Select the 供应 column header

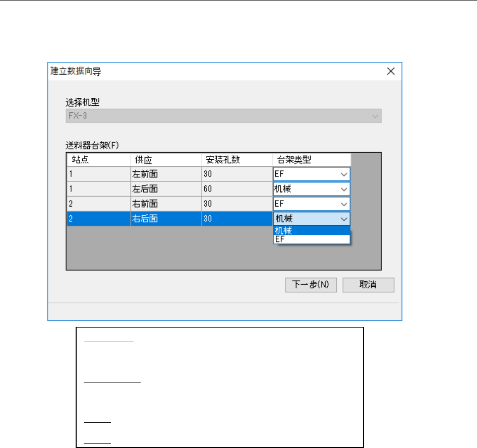pyautogui.click(x=166, y=160)
